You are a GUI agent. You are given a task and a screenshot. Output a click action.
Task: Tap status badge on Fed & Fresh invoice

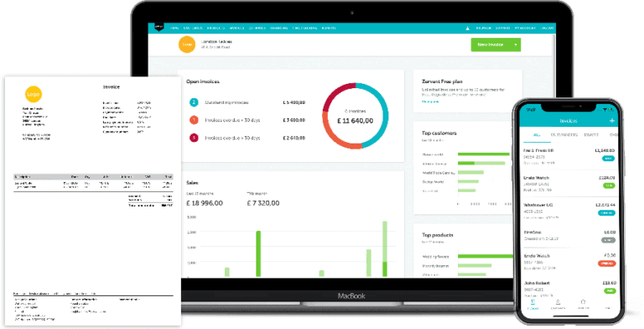pyautogui.click(x=608, y=159)
